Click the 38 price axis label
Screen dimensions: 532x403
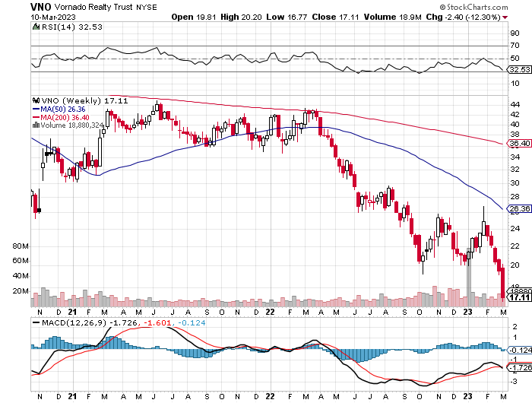click(515, 135)
